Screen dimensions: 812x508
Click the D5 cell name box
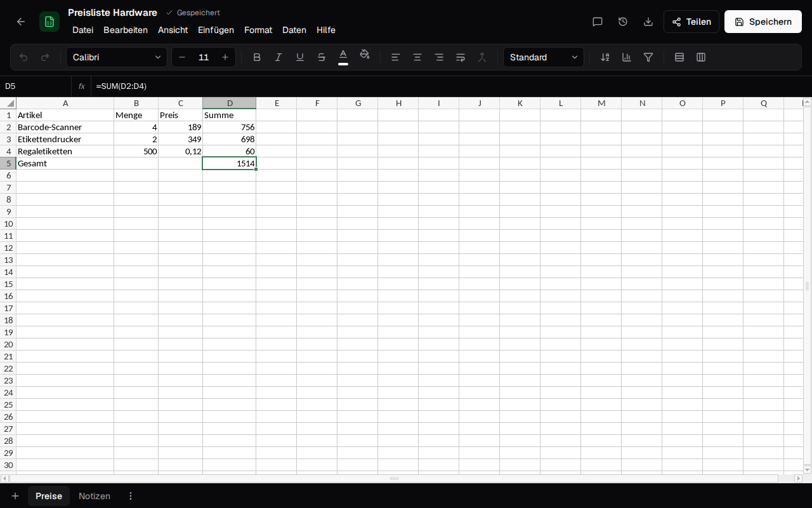click(x=36, y=86)
